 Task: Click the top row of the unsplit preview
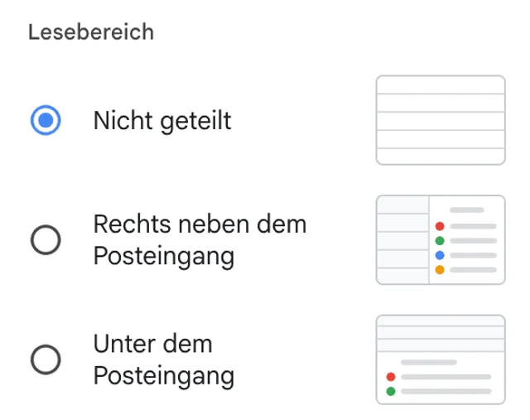(x=441, y=85)
